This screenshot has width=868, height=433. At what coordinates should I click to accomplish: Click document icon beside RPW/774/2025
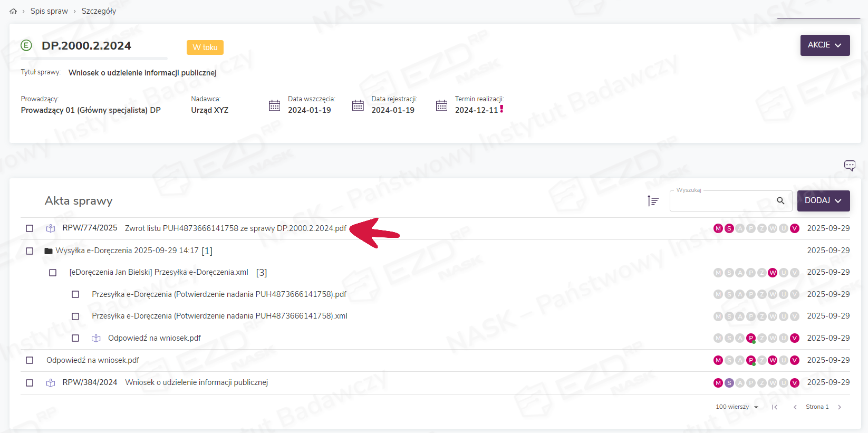(x=51, y=228)
